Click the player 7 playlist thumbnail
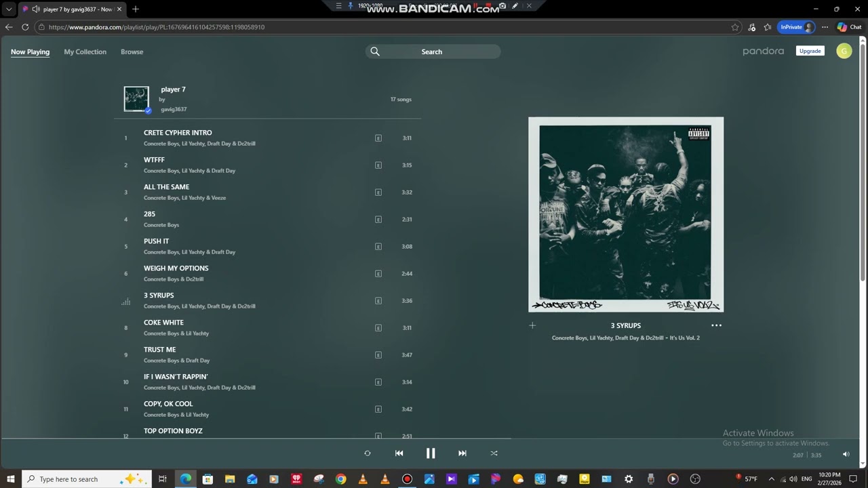The image size is (868, 488). (x=136, y=99)
